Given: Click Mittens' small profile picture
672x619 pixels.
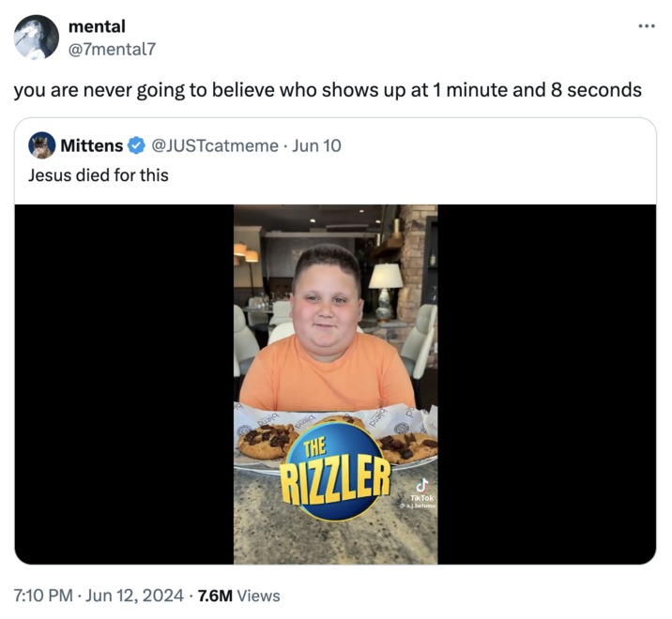Looking at the screenshot, I should (41, 145).
